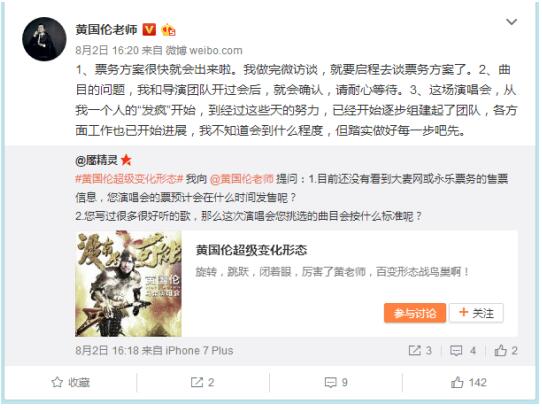This screenshot has height=410, width=542.
Task: Open the @魔精灵 user profile
Action: (x=96, y=160)
